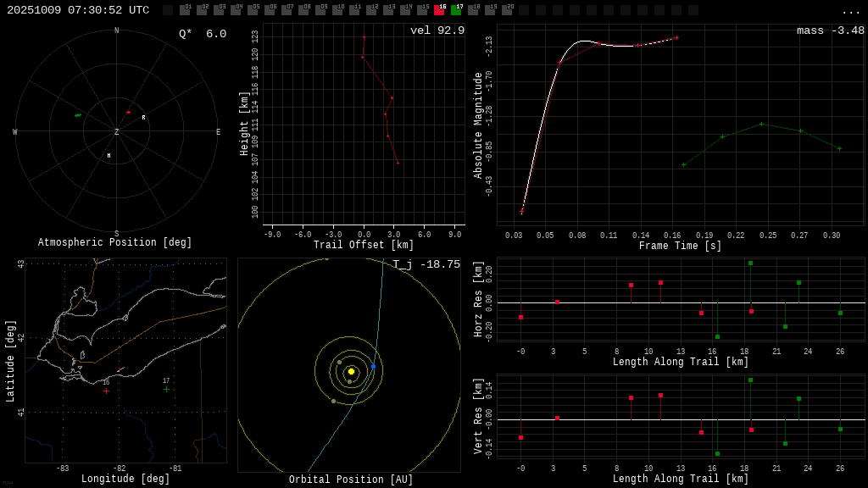Viewport: 868px width, 488px height.
Task: Select station box 13 in top bar
Action: [388, 10]
